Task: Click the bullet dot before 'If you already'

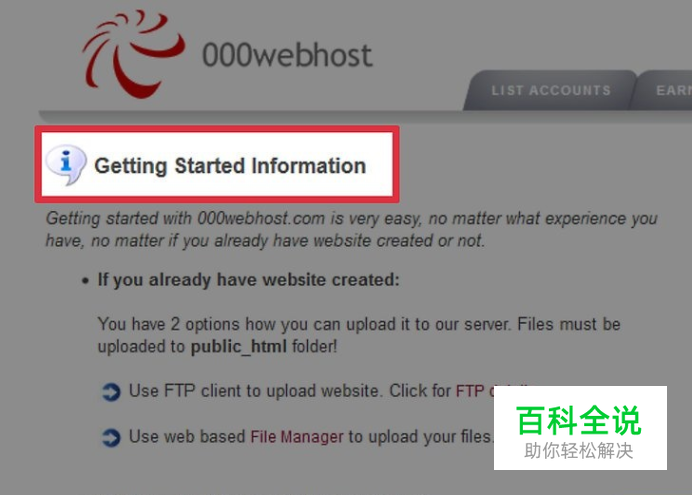Action: click(86, 281)
